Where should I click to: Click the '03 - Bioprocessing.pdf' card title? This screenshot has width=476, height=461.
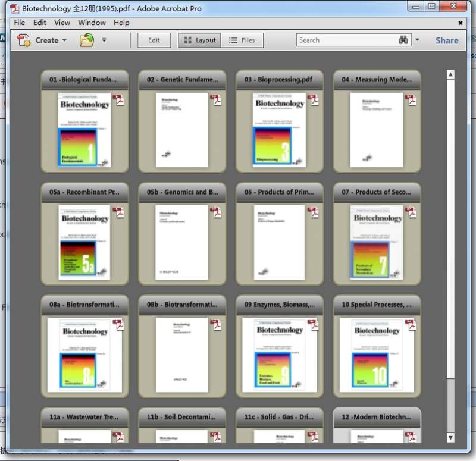click(278, 80)
